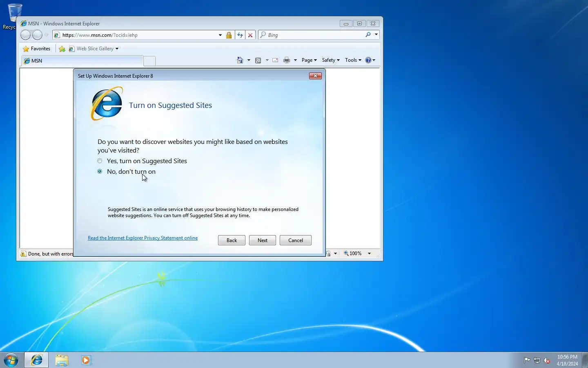Screen dimensions: 588x368
Task: Open a new blank tab
Action: coord(149,61)
